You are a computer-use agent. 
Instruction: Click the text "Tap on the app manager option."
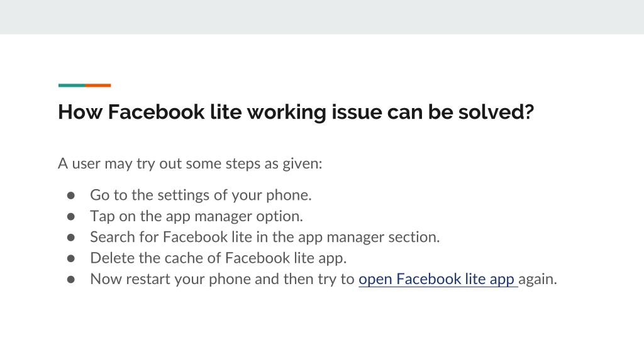pyautogui.click(x=196, y=216)
